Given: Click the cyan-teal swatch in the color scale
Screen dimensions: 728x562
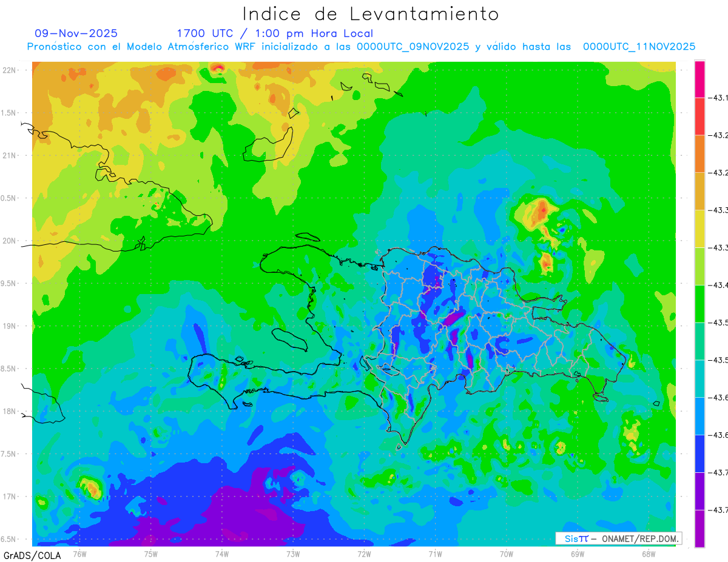Looking at the screenshot, I should [x=699, y=378].
